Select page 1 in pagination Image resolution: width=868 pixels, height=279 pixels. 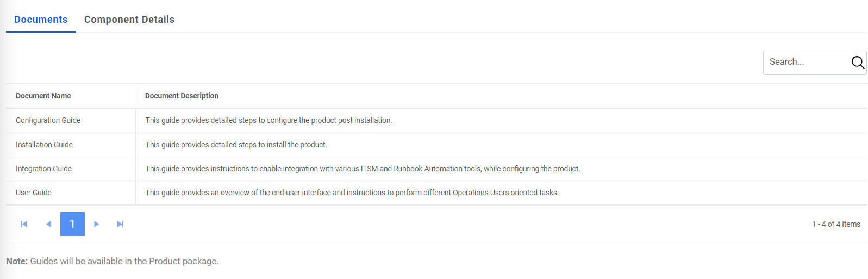click(72, 224)
